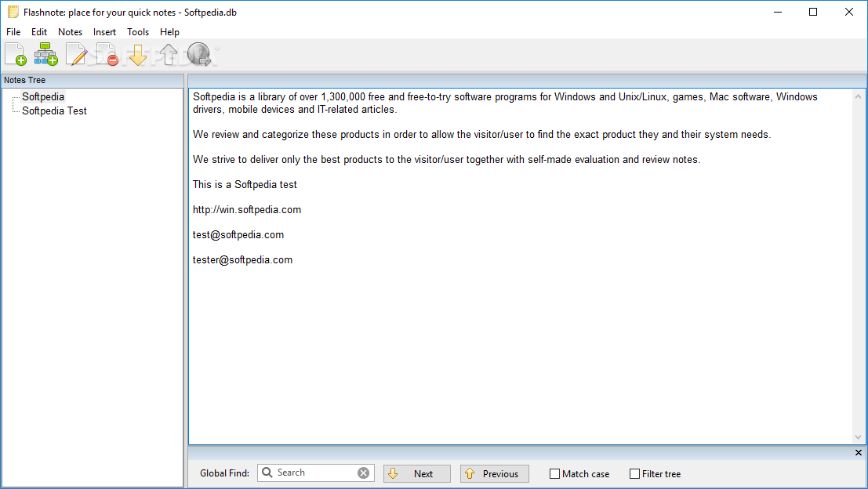
Task: Click the grey globe export icon
Action: (x=199, y=54)
